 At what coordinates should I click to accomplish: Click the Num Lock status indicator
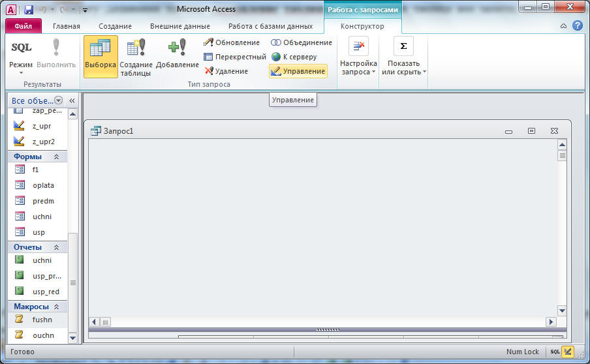[x=522, y=352]
